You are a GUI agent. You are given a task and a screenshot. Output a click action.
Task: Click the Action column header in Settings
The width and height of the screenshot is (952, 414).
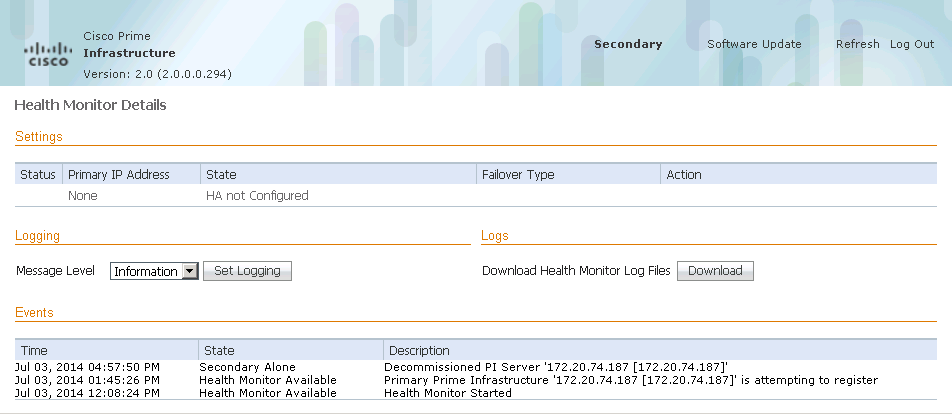pos(684,174)
